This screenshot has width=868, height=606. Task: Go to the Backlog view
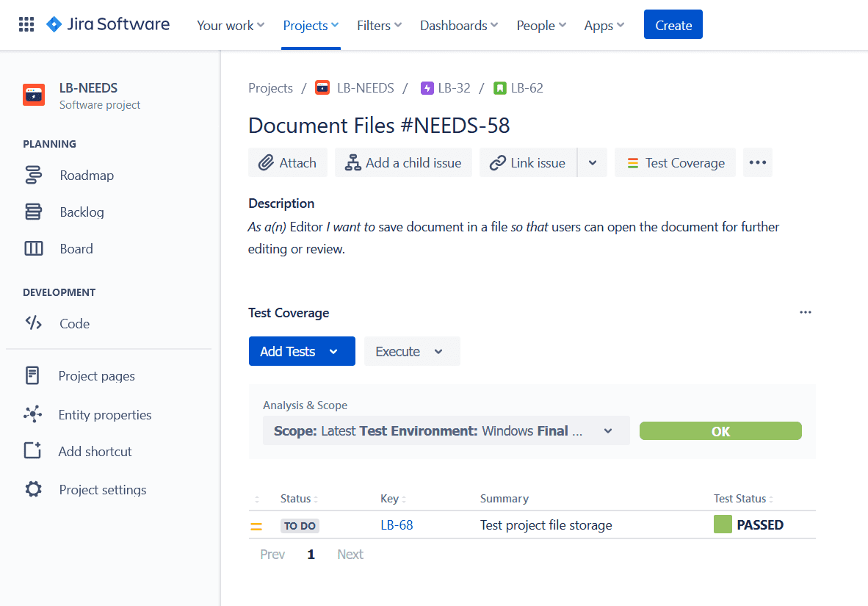pos(82,212)
